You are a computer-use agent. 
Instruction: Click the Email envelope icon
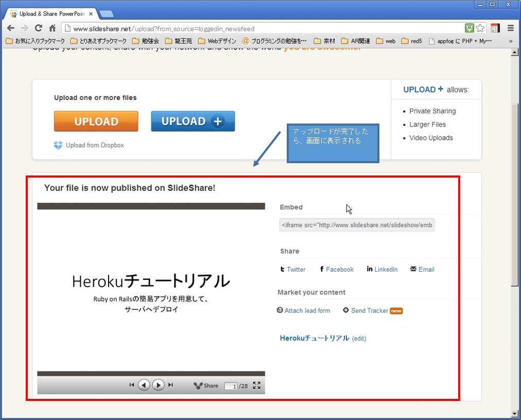[413, 269]
